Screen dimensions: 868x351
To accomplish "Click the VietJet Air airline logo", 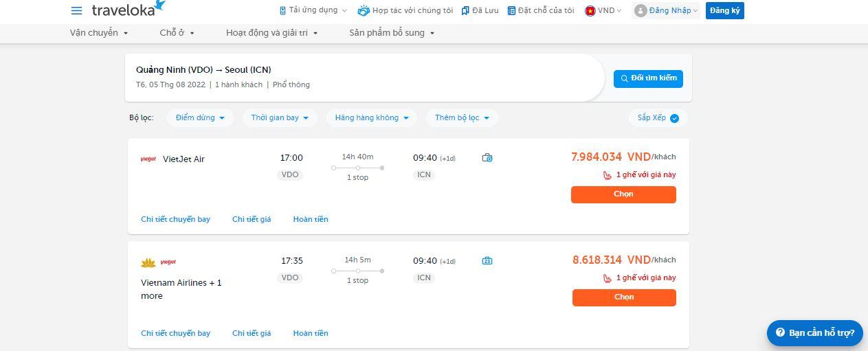I will [x=148, y=159].
